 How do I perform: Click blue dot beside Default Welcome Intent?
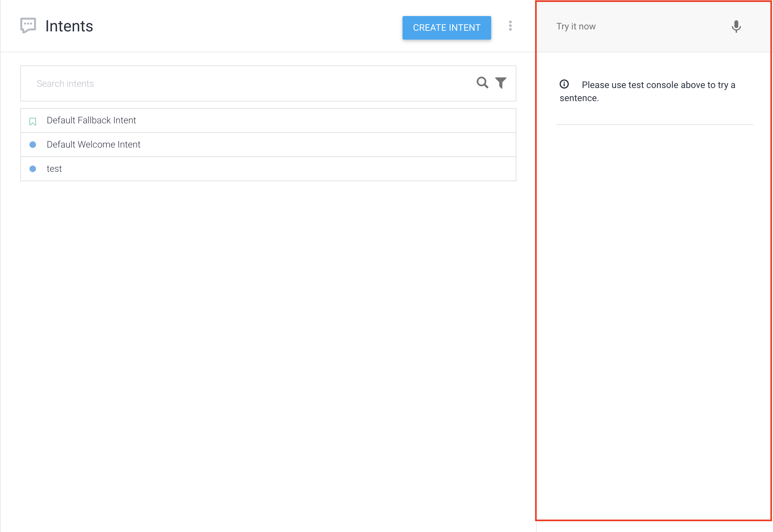point(33,145)
